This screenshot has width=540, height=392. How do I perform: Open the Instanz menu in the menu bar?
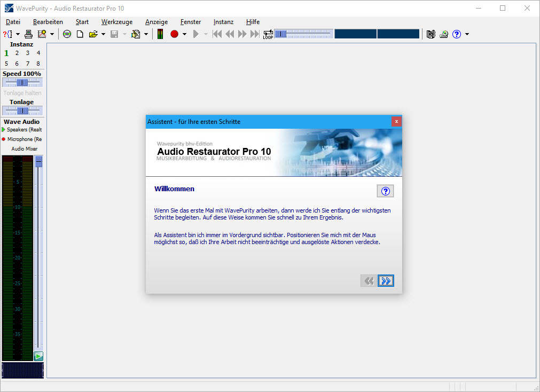pyautogui.click(x=223, y=22)
